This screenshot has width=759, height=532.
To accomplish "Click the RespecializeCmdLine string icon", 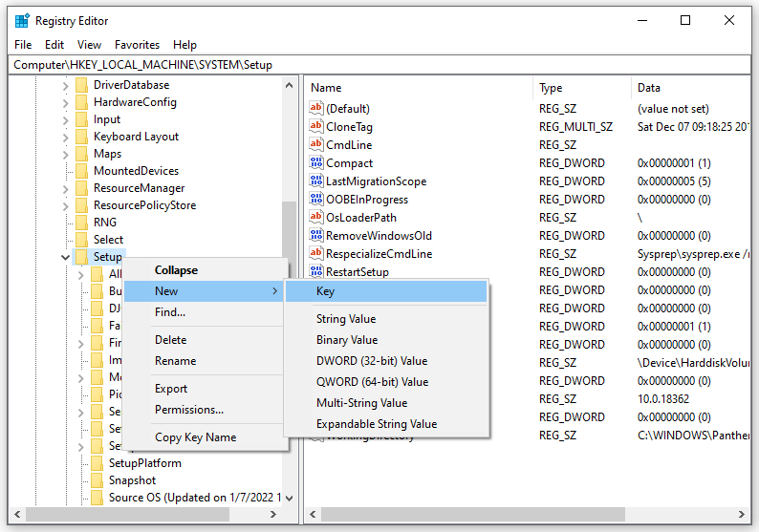I will pos(316,253).
